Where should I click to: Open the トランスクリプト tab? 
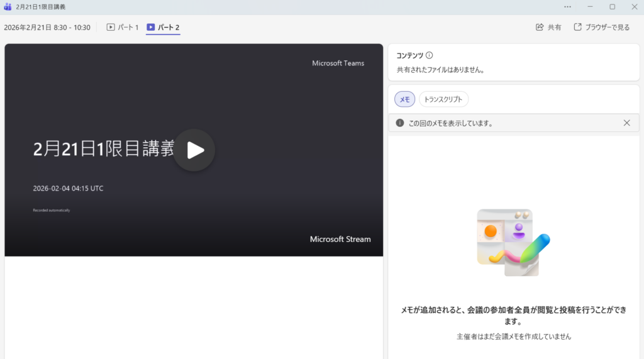443,99
